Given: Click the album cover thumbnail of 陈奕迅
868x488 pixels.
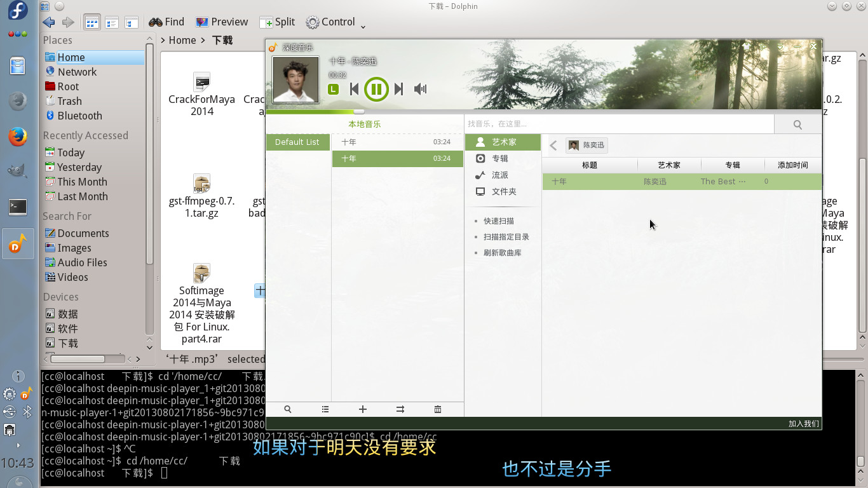Looking at the screenshot, I should pyautogui.click(x=295, y=79).
